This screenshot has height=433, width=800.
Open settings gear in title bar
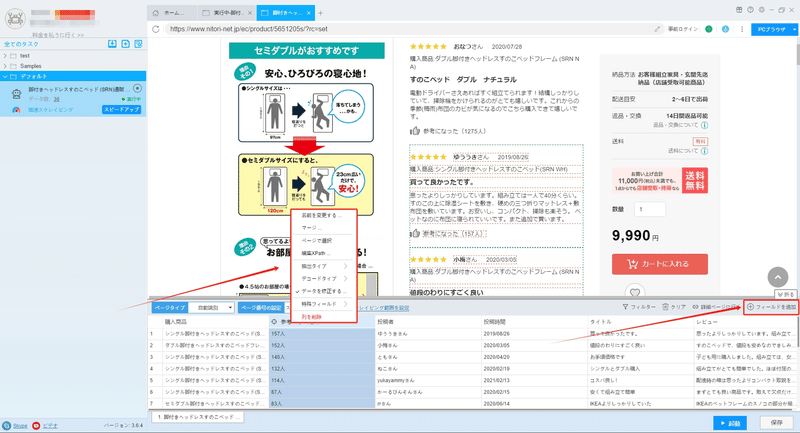click(762, 10)
